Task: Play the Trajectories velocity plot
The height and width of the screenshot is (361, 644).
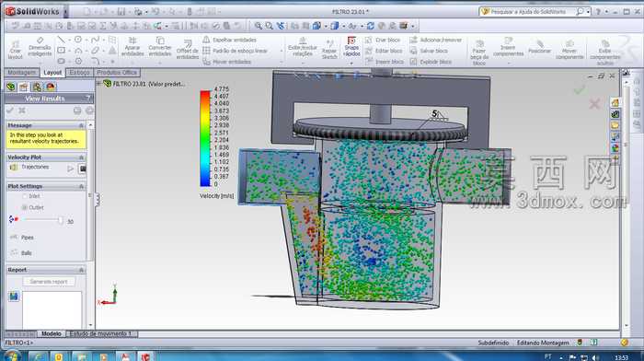Action: 71,169
